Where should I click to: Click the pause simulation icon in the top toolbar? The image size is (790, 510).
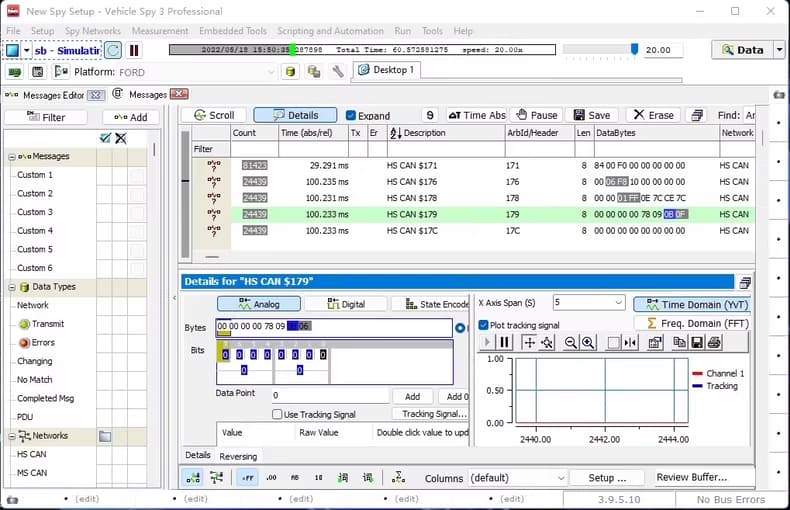coord(134,50)
